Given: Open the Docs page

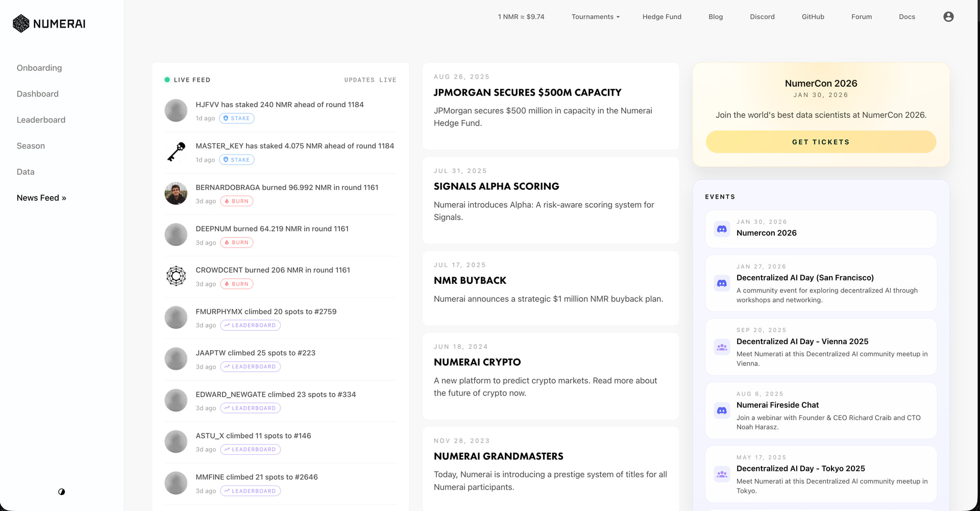Looking at the screenshot, I should click(907, 17).
